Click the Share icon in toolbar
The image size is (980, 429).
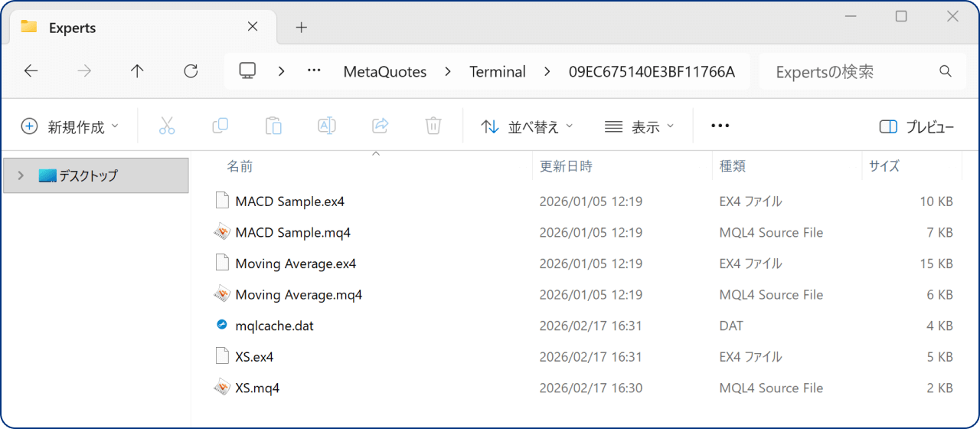[380, 126]
